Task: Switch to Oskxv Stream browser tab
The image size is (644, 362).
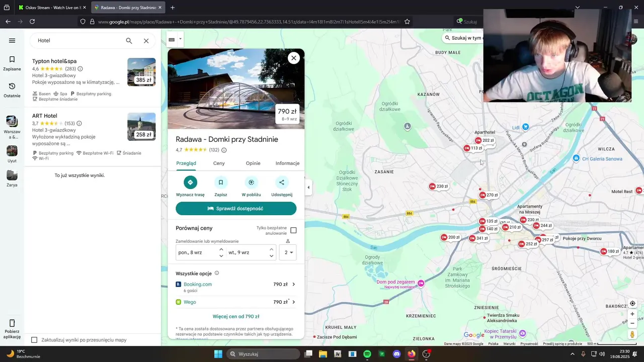Action: (x=52, y=8)
